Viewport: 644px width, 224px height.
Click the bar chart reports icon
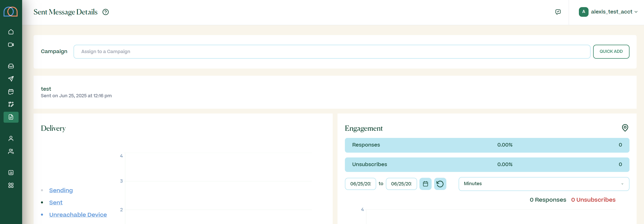(11, 173)
